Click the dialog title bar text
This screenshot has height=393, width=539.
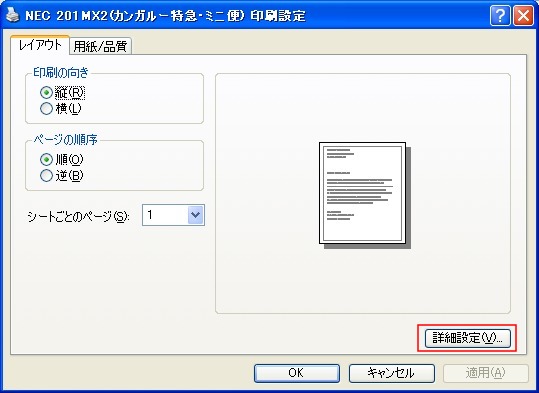tap(165, 16)
